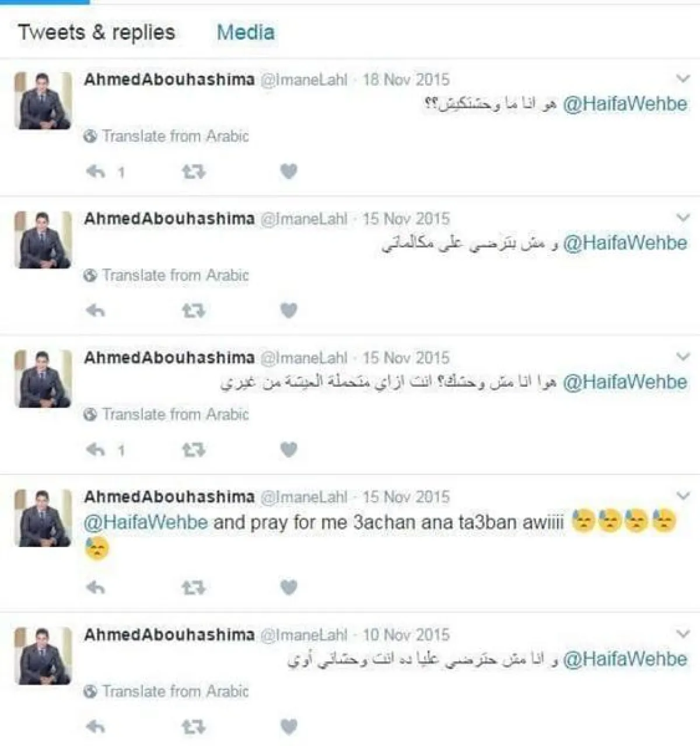Translate the 18 Nov tweet from Arabic
The height and width of the screenshot is (746, 700).
coord(167,136)
